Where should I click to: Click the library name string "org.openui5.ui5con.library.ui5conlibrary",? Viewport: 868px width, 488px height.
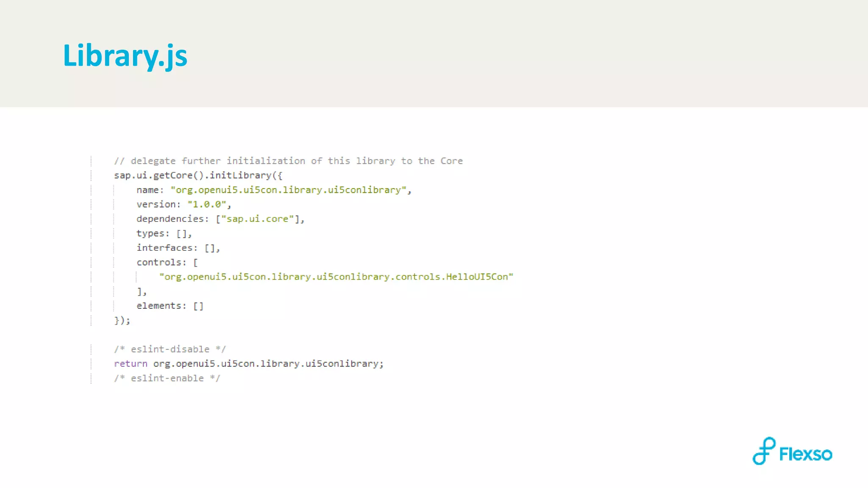pos(291,190)
